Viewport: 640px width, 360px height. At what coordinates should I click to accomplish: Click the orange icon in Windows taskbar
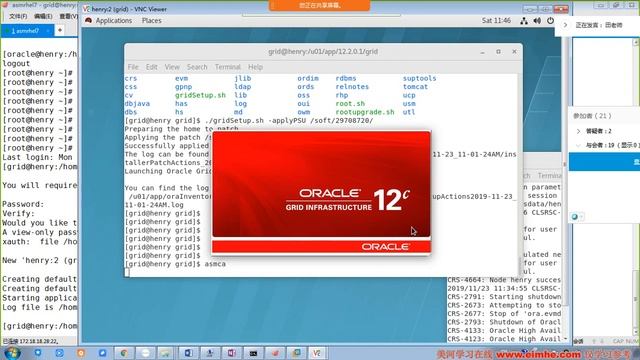click(81, 353)
